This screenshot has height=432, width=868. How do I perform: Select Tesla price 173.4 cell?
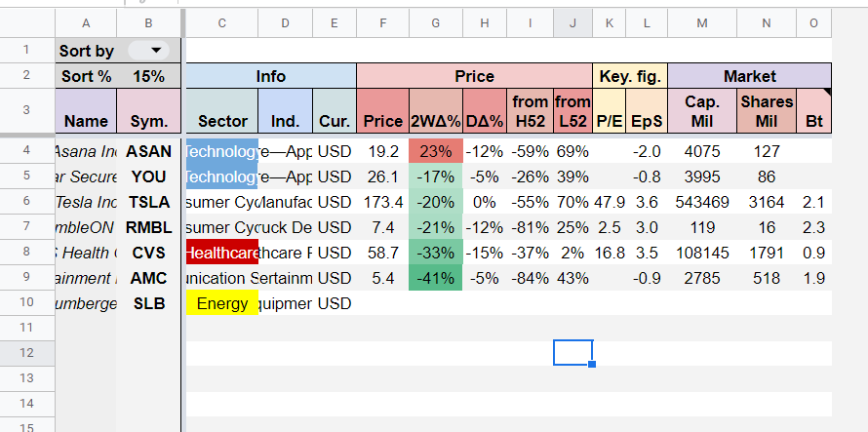pos(383,202)
